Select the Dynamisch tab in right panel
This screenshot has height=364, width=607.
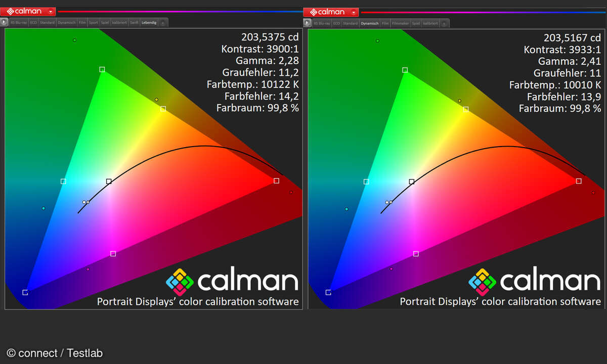pyautogui.click(x=369, y=23)
